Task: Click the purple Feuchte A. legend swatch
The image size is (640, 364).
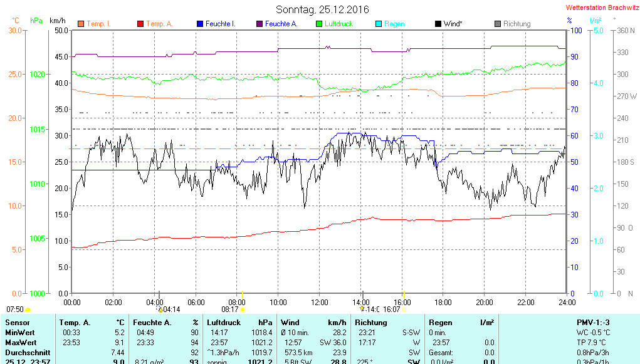Action: [260, 24]
